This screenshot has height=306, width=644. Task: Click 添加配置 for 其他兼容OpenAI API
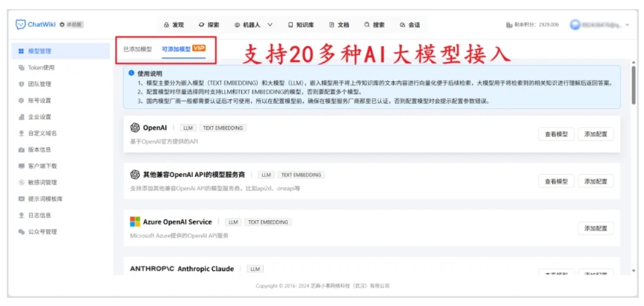[595, 181]
